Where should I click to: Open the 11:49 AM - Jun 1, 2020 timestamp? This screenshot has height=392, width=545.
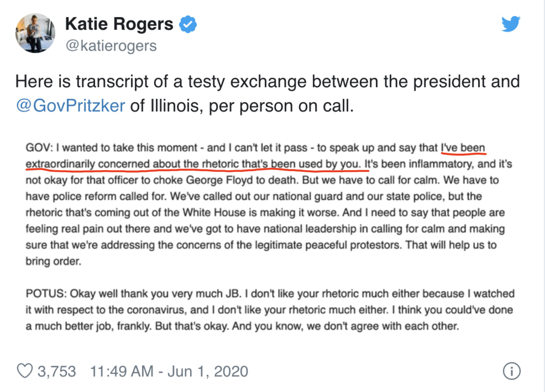(x=169, y=371)
